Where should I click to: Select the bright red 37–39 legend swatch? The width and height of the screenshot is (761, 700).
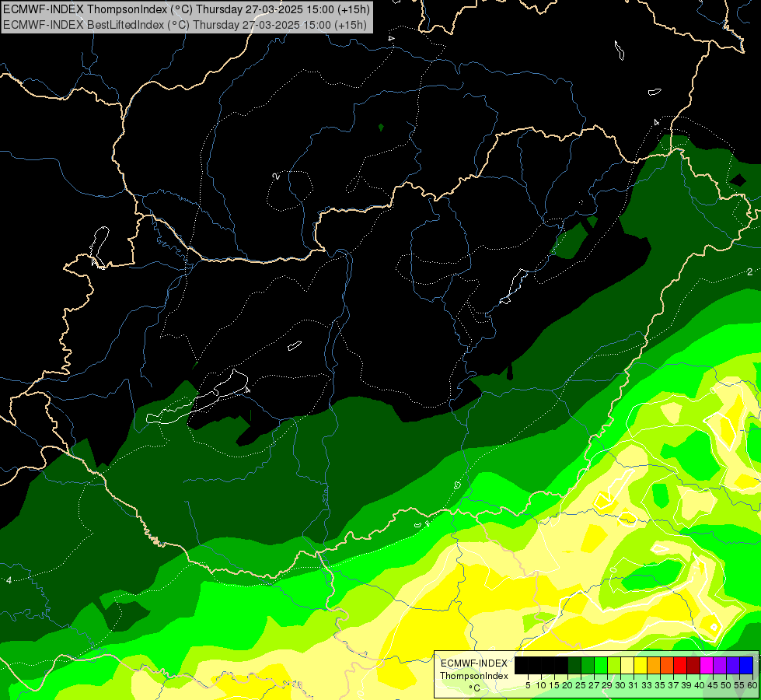click(680, 665)
